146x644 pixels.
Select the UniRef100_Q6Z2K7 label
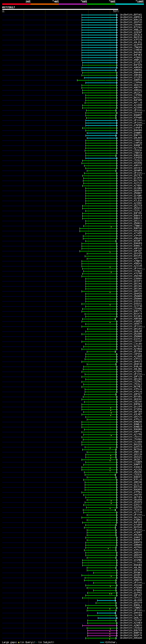pyautogui.click(x=131, y=93)
